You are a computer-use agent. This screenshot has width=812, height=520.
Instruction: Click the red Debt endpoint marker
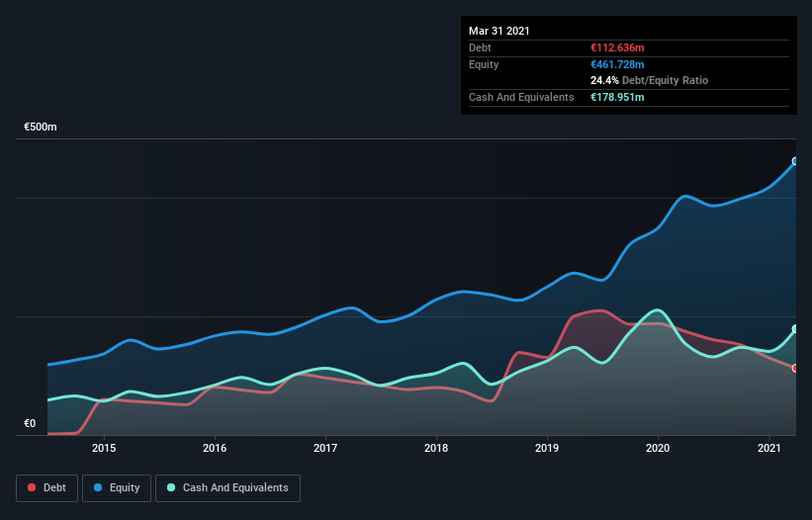pos(795,369)
